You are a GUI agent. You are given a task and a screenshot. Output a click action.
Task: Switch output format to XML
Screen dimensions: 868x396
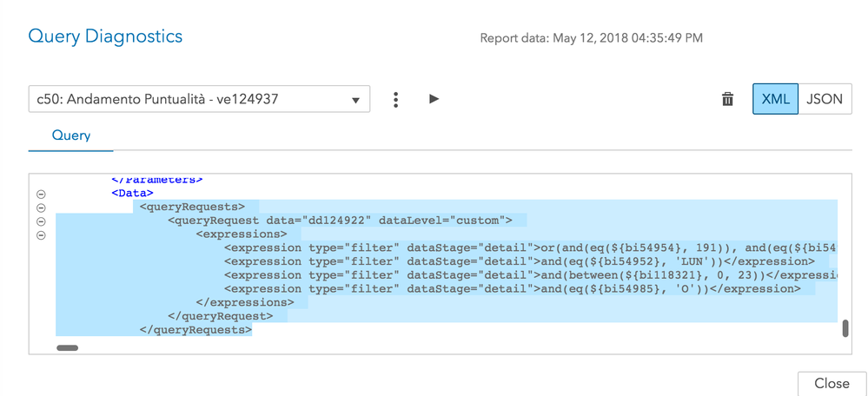tap(775, 99)
